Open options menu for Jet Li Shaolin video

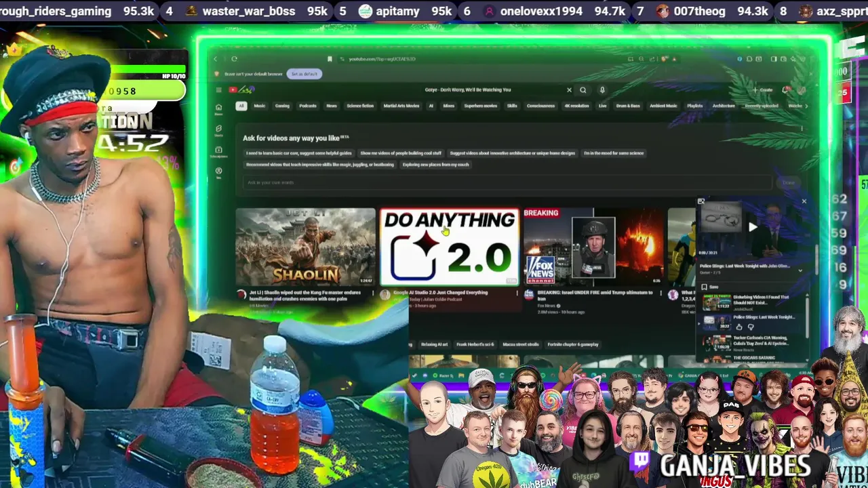(373, 293)
